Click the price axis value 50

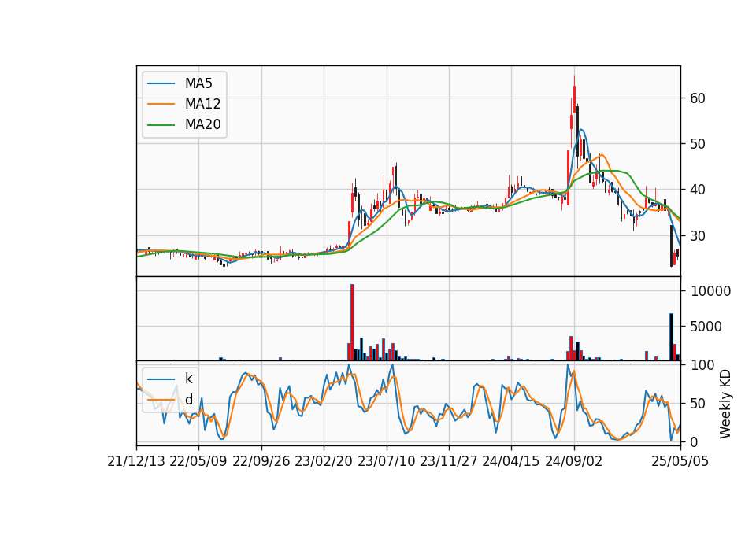tap(697, 143)
